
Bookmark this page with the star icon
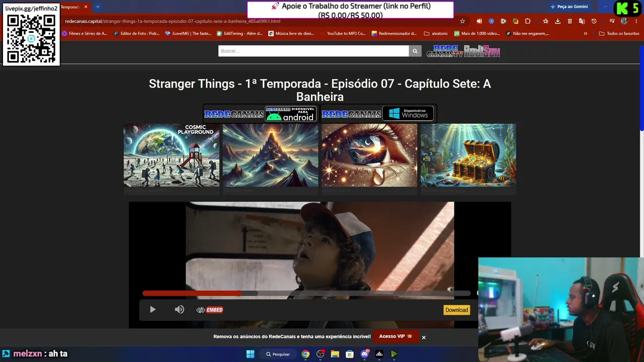[462, 21]
